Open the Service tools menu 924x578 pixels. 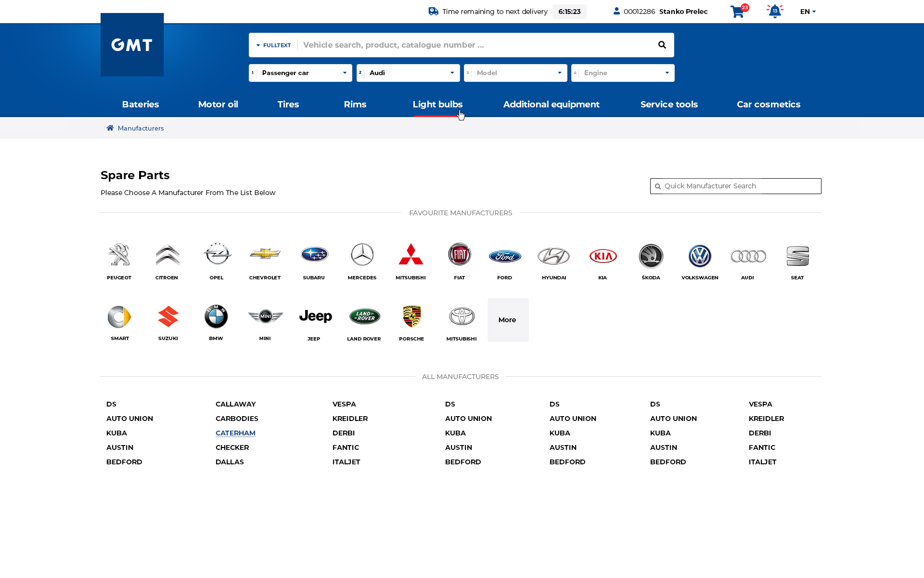point(669,105)
